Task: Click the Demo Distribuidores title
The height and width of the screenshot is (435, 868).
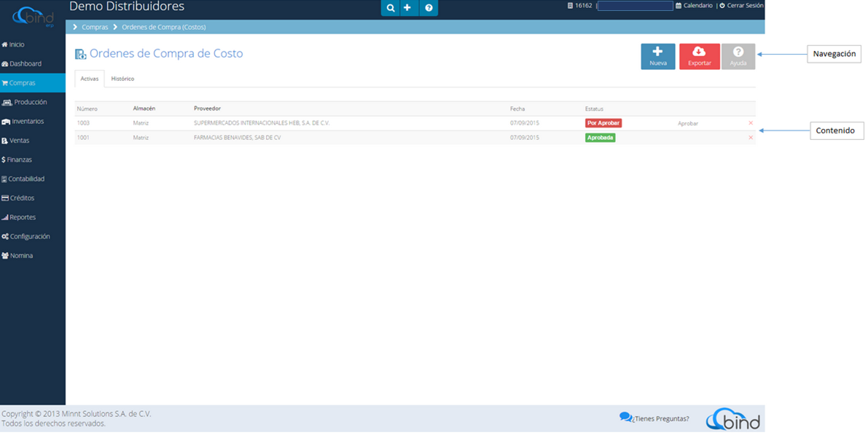Action: pos(127,7)
